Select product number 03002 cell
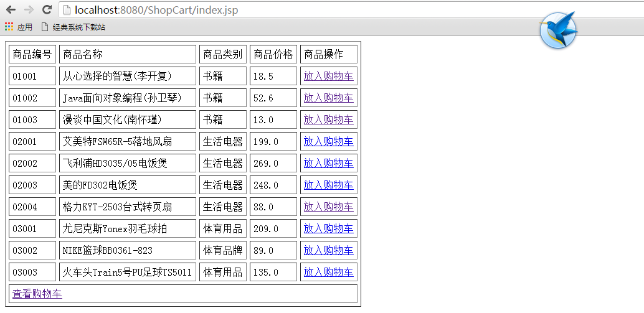644x313 pixels. pos(32,250)
